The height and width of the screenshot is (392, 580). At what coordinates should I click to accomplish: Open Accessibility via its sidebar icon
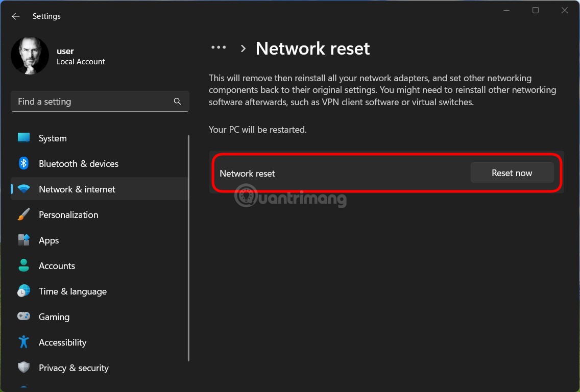coord(23,342)
